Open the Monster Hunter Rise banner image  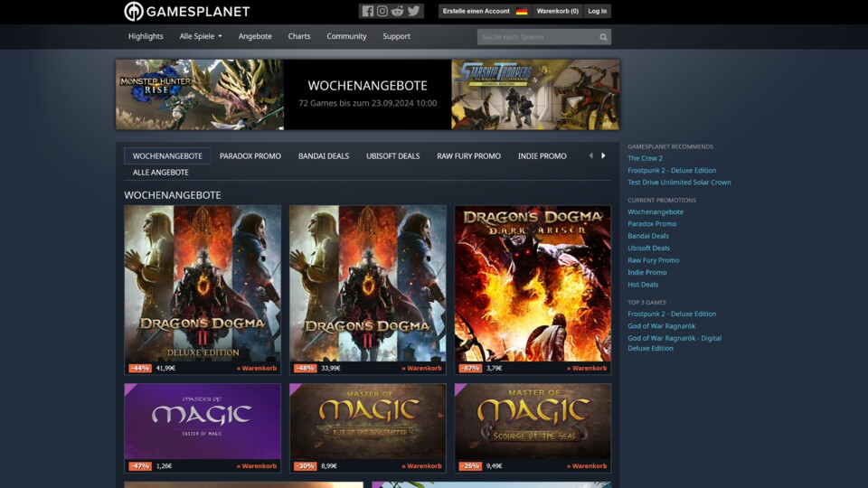200,95
